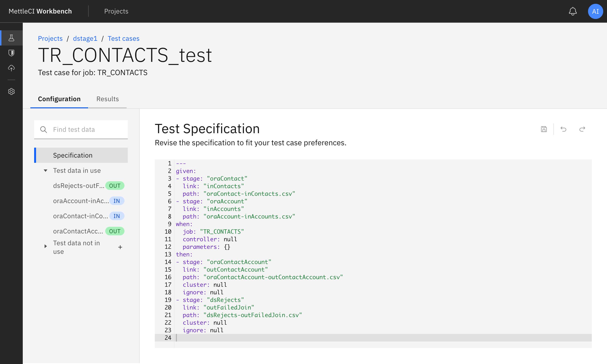Save the test specification with the disk icon
607x364 pixels.
[x=544, y=129]
